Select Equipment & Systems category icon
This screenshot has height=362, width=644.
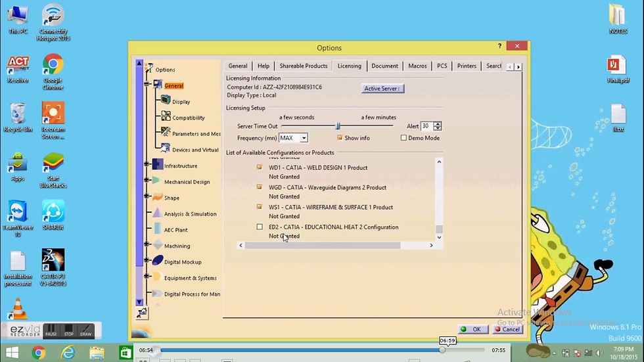(x=157, y=277)
